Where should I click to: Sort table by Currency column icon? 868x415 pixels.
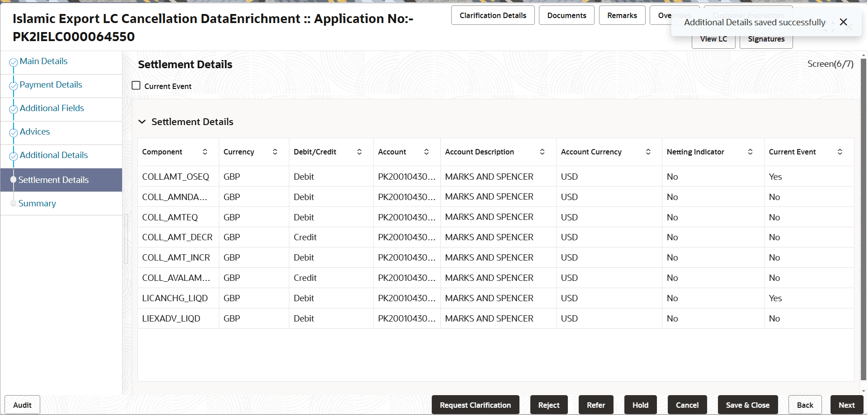point(275,152)
